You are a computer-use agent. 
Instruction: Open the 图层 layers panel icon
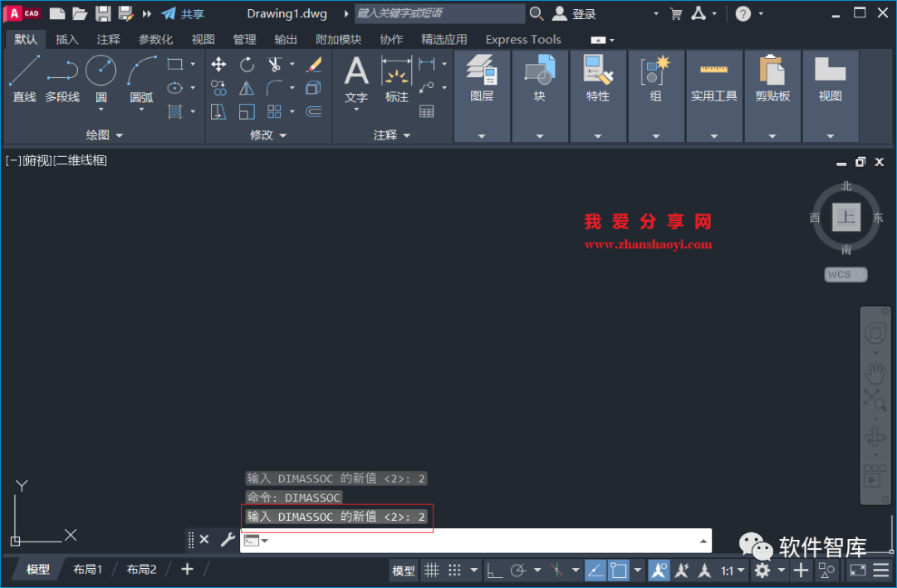click(482, 75)
